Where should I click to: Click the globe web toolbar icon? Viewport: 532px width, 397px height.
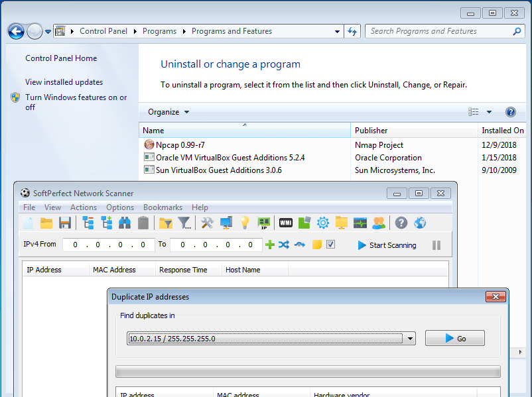pyautogui.click(x=420, y=223)
